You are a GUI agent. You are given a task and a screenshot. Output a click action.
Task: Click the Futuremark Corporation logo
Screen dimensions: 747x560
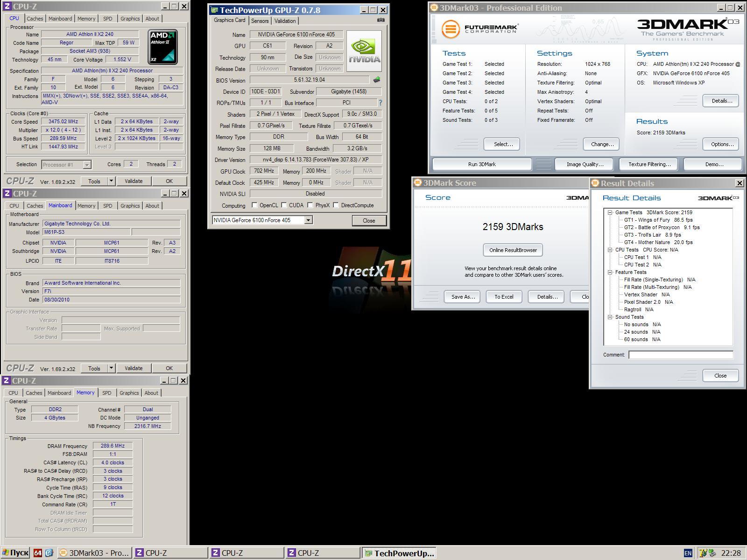[x=480, y=29]
